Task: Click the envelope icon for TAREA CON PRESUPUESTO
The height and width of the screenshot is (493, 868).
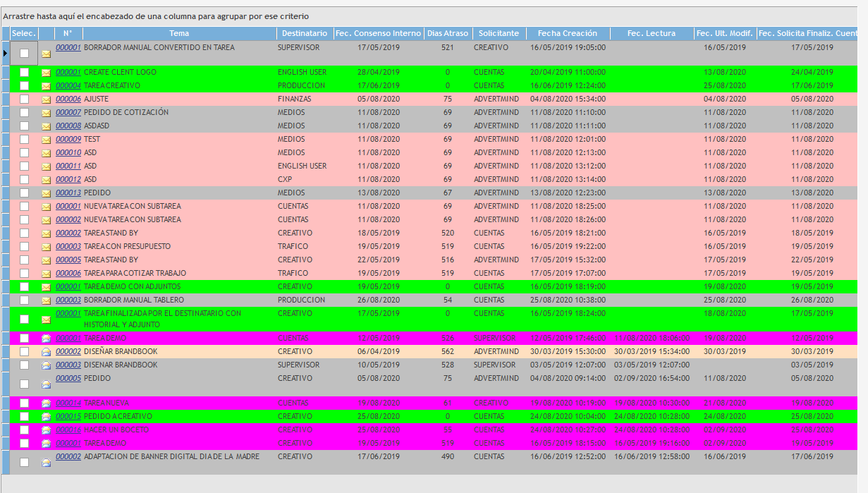Action: (47, 247)
